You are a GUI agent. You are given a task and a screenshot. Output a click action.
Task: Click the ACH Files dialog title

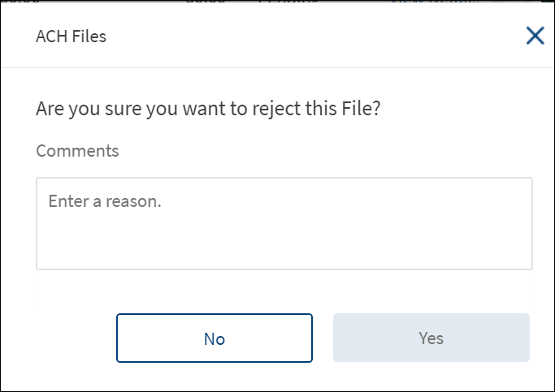click(x=71, y=37)
